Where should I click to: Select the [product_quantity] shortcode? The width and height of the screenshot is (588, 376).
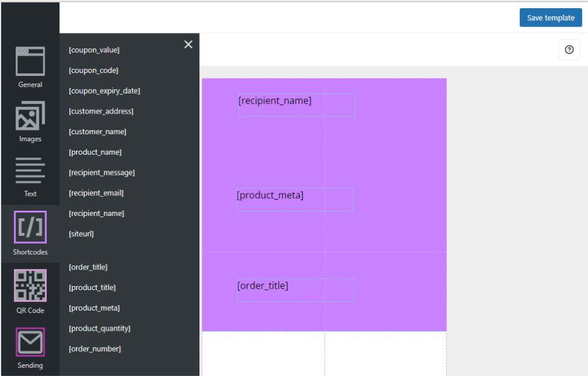click(99, 328)
